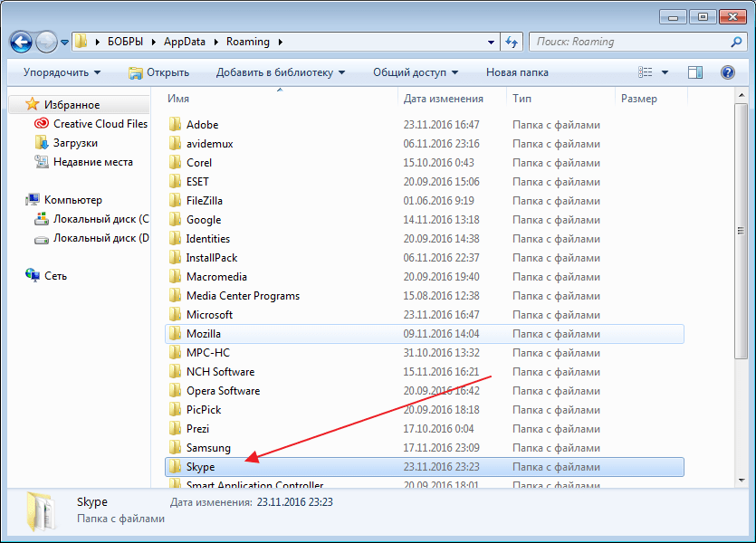Click date value 23.11.2016 23:23 in details pane
This screenshot has width=756, height=543.
pos(294,502)
